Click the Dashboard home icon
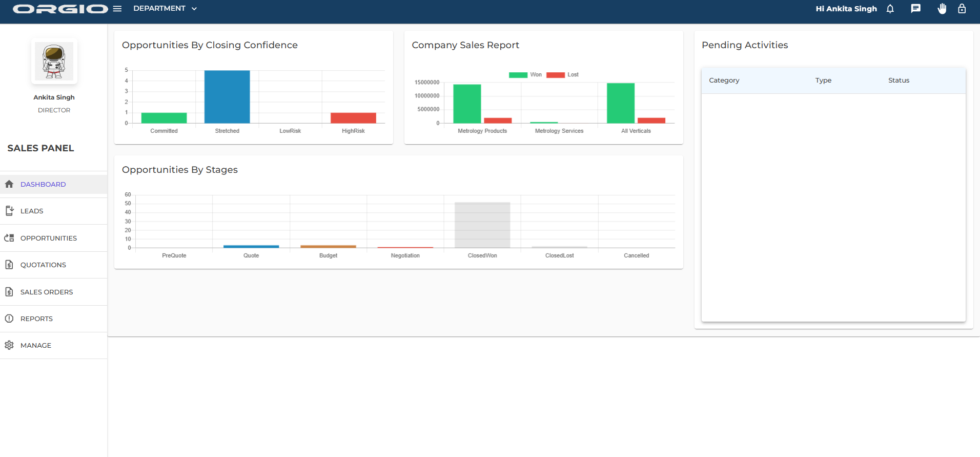 click(9, 184)
